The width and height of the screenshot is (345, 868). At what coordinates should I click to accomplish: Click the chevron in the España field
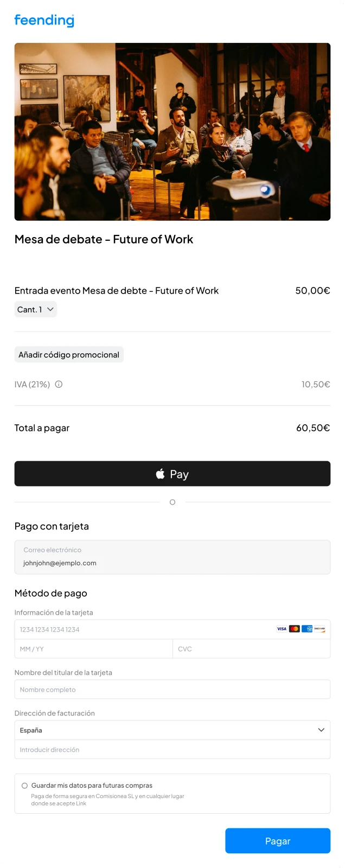coord(321,730)
